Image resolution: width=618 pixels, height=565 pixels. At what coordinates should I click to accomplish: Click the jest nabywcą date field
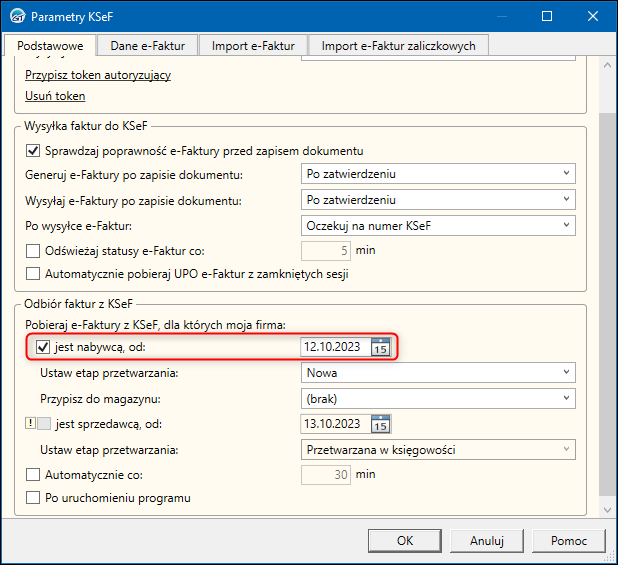[333, 348]
